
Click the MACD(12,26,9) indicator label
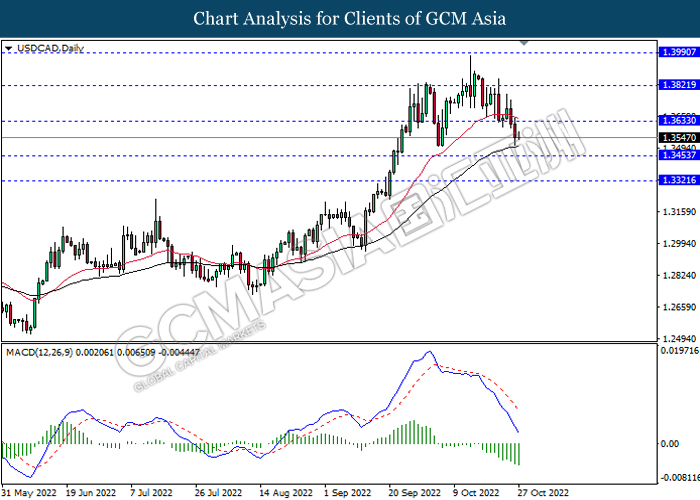39,353
